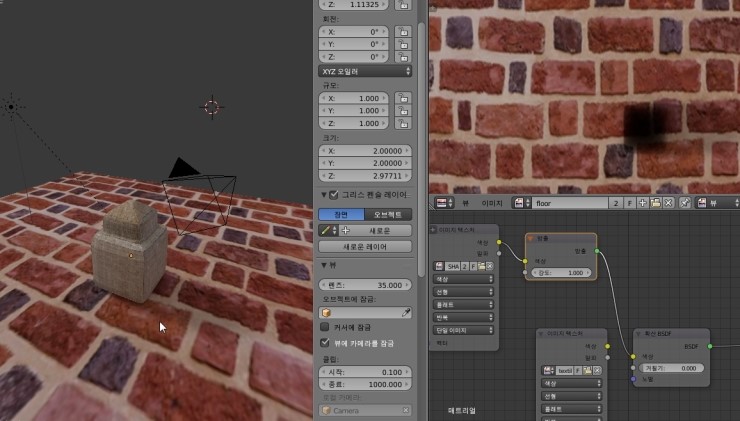Collapse the 뷰 panel triangle
This screenshot has width=740, height=421.
point(324,265)
